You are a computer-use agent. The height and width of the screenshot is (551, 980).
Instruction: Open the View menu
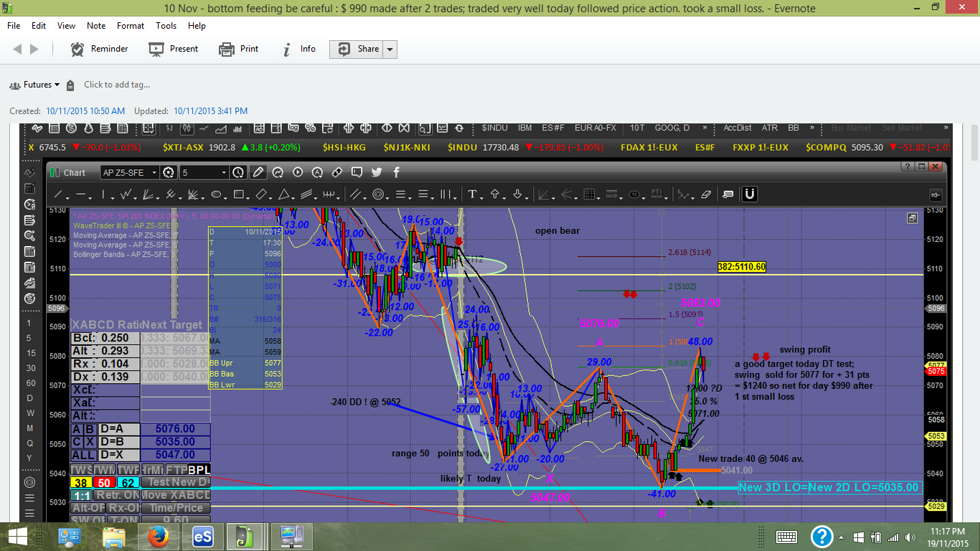pos(66,25)
